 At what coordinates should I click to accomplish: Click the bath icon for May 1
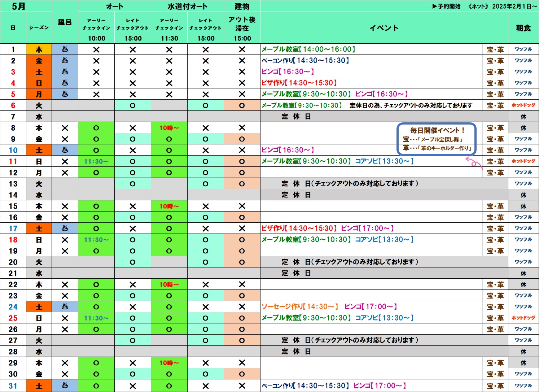click(x=65, y=49)
